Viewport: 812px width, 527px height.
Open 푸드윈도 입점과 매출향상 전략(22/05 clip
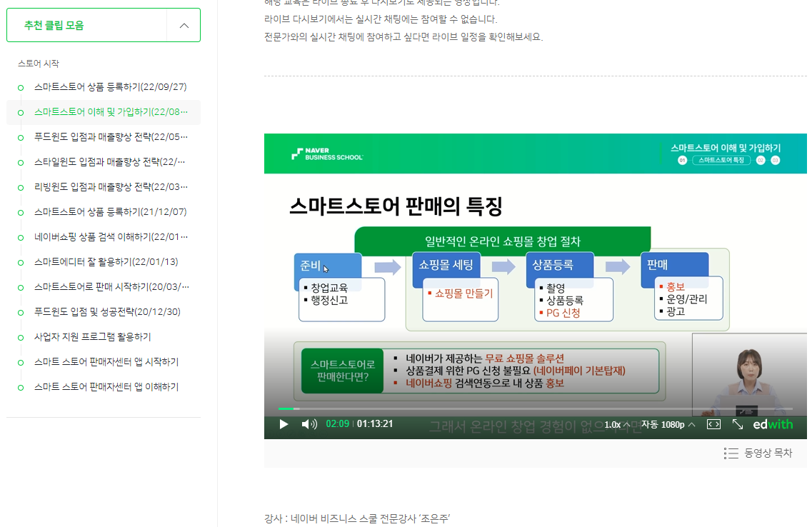pyautogui.click(x=111, y=137)
